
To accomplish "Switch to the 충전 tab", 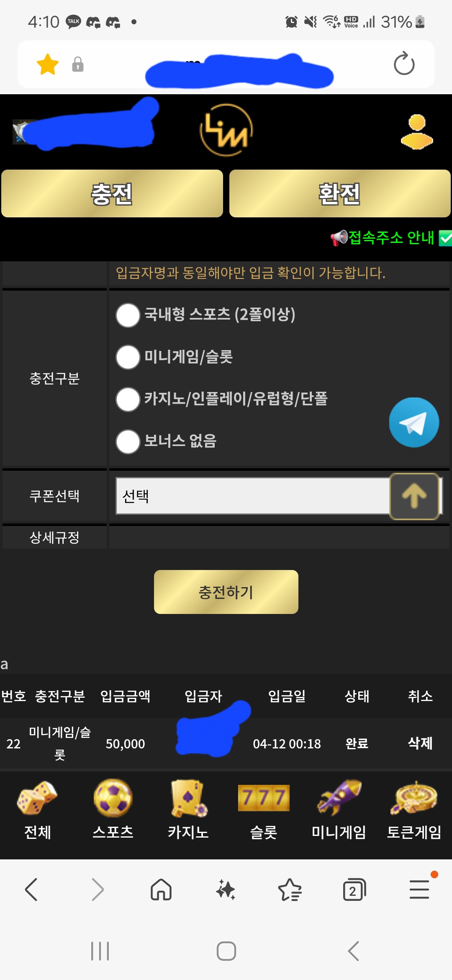I will pos(112,193).
